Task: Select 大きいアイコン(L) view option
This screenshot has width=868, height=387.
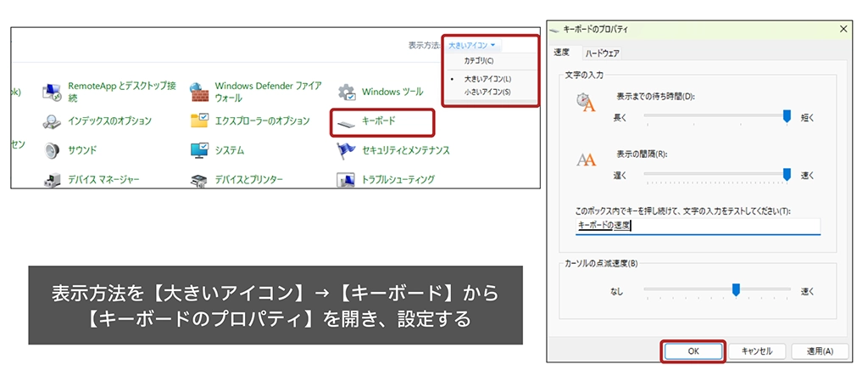Action: click(x=487, y=79)
